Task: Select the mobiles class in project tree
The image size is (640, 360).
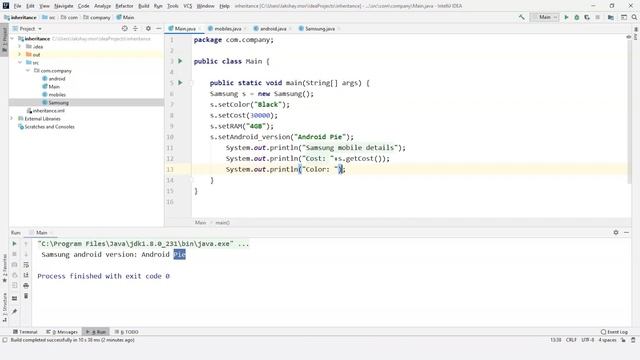Action: pos(54,95)
